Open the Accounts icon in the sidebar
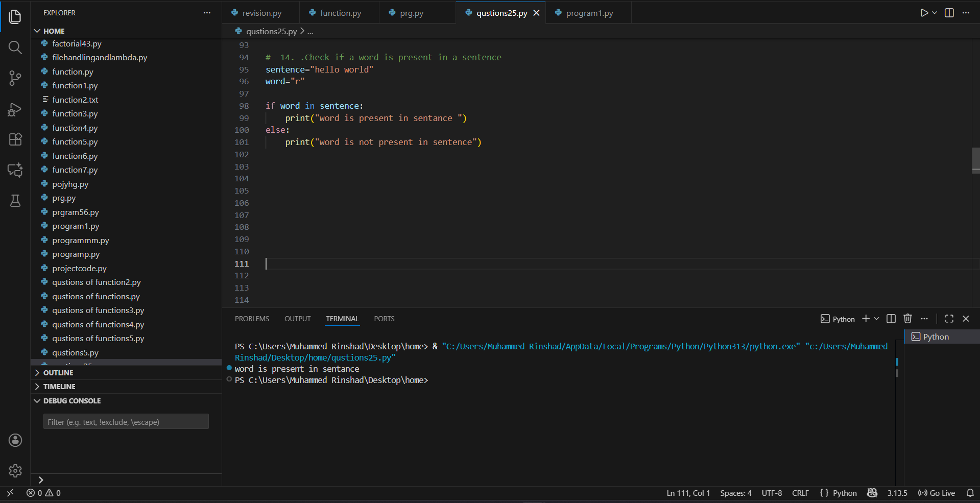980x503 pixels. pyautogui.click(x=15, y=440)
